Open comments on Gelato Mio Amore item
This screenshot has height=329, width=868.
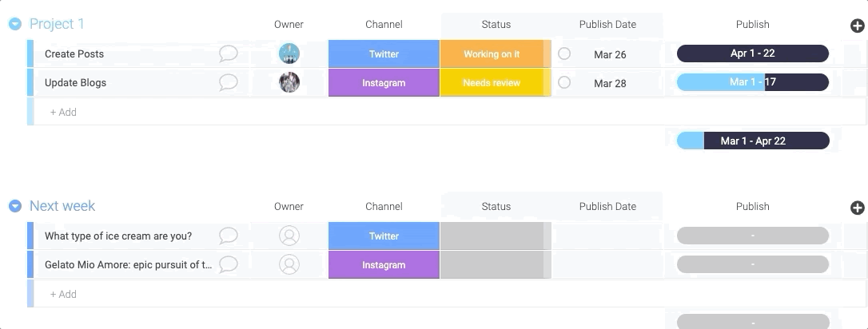(229, 264)
